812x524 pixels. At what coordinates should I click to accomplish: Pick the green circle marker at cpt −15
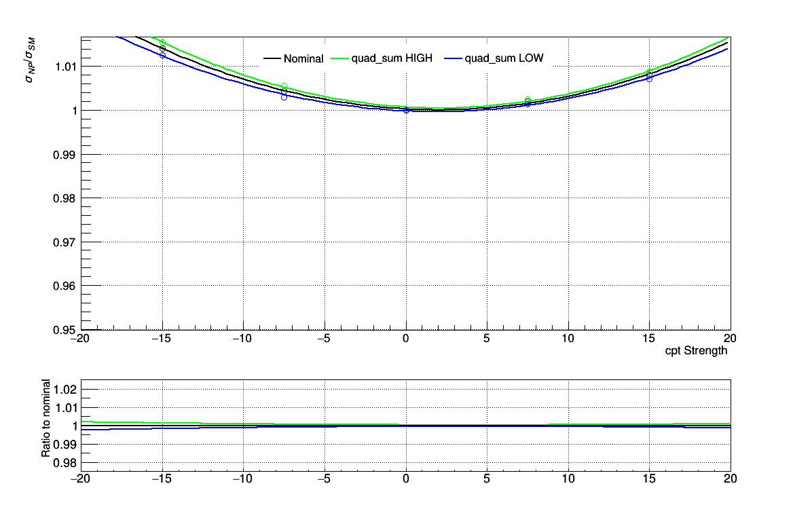(x=163, y=43)
